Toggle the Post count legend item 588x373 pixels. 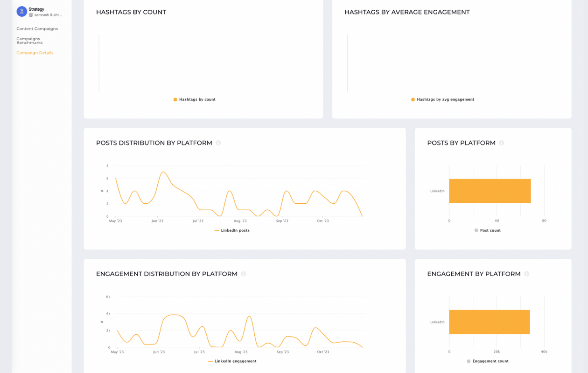[x=487, y=230]
